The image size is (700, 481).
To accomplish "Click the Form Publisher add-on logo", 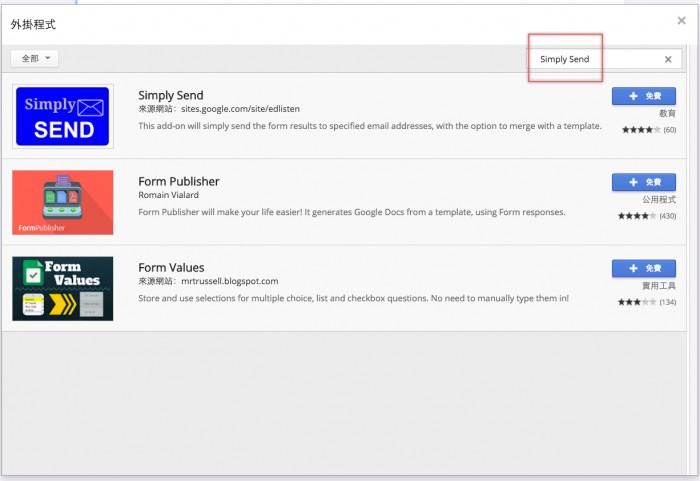I will pos(62,202).
